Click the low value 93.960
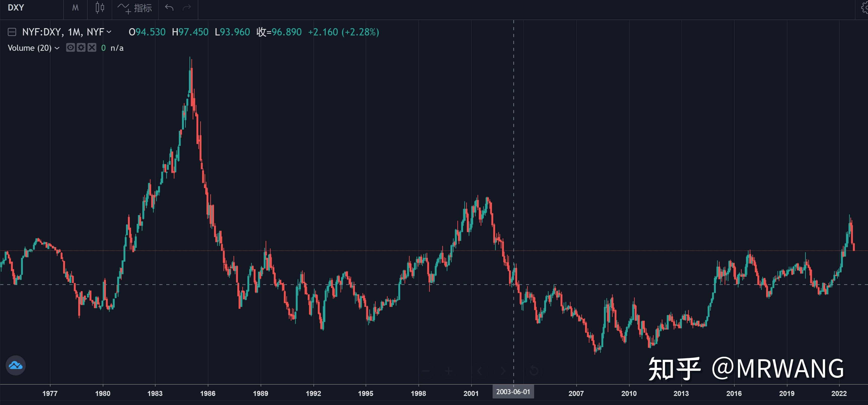This screenshot has height=405, width=868. [x=235, y=32]
